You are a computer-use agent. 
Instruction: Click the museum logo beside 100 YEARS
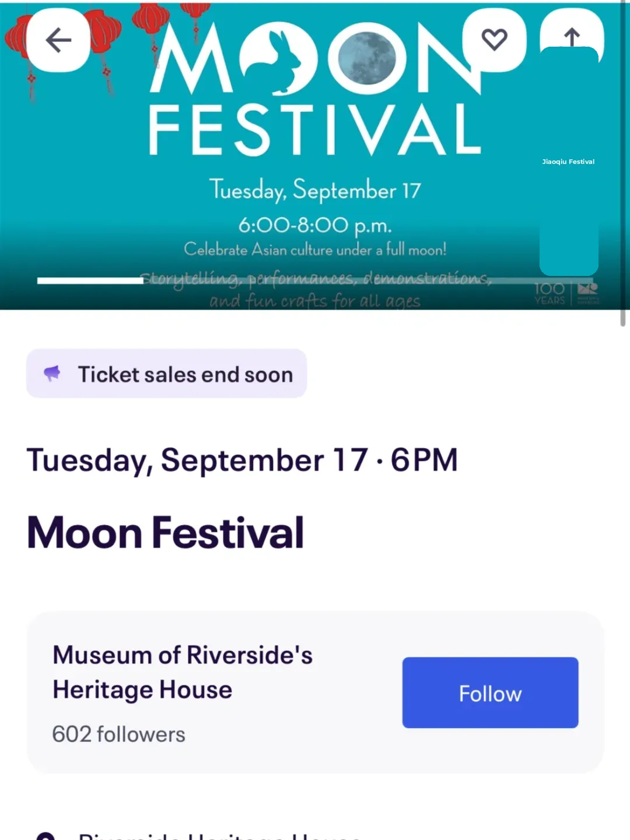(x=588, y=292)
